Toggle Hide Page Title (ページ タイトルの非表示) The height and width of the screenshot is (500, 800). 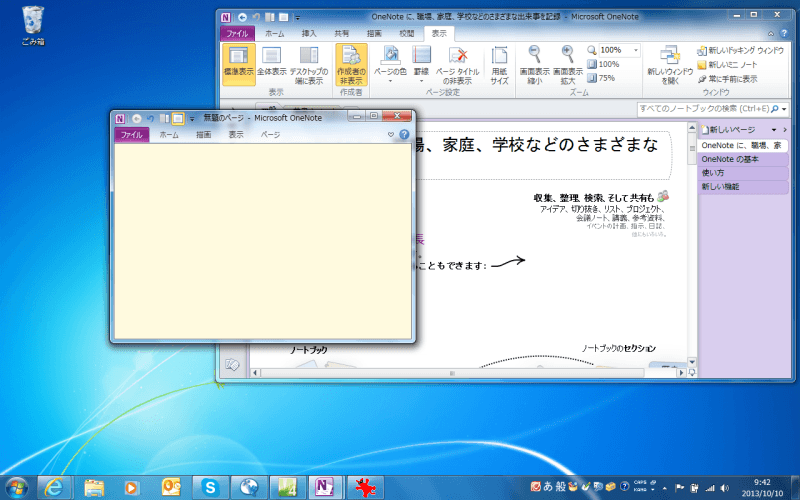pyautogui.click(x=458, y=64)
